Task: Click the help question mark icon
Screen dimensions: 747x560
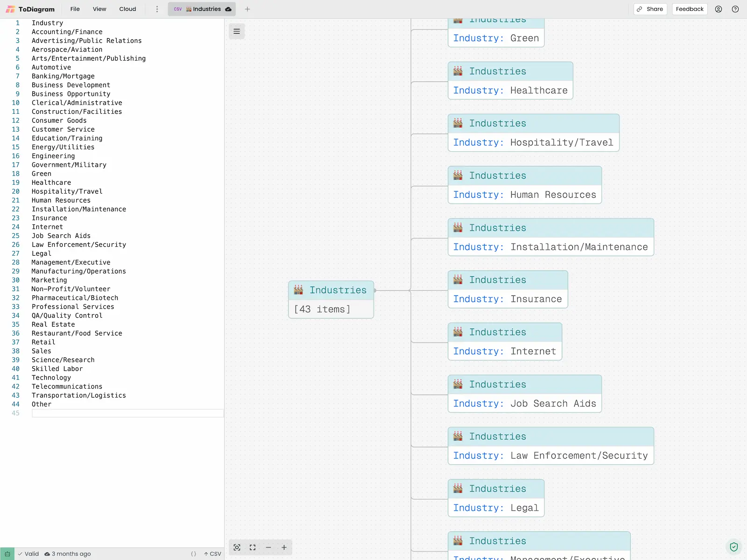Action: click(x=735, y=9)
